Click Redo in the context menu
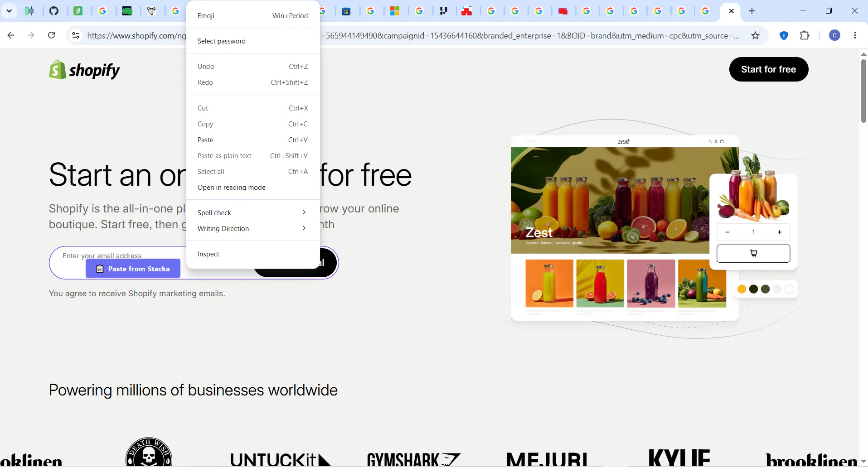This screenshot has height=467, width=868. point(253,82)
